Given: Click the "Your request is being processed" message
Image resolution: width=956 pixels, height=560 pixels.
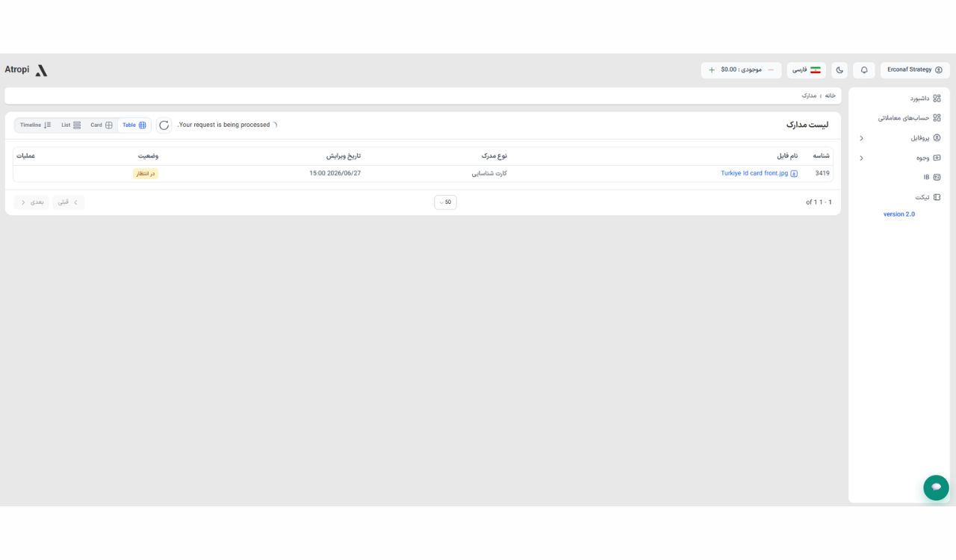Looking at the screenshot, I should point(224,125).
